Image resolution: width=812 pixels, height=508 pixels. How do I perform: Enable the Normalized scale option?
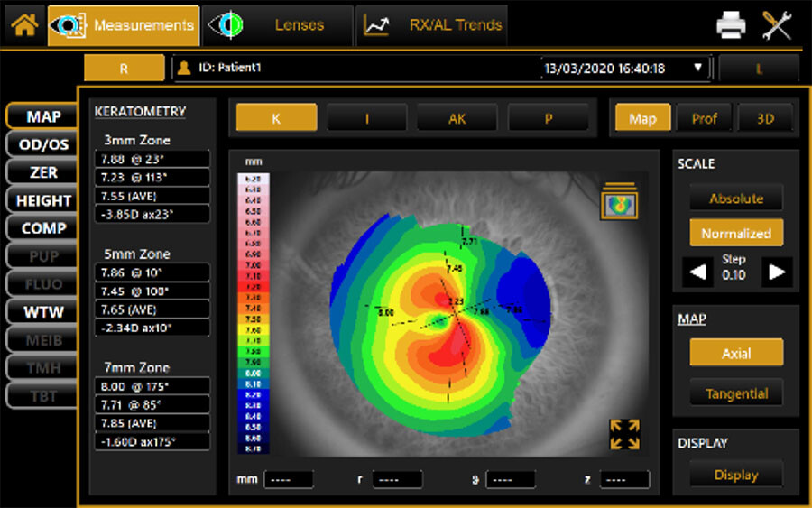(x=736, y=233)
